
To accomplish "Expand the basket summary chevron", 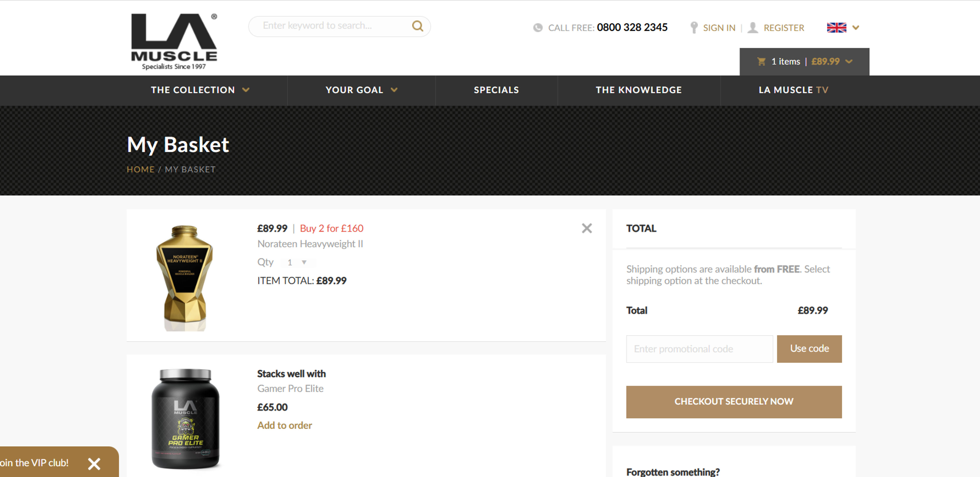I will click(849, 62).
